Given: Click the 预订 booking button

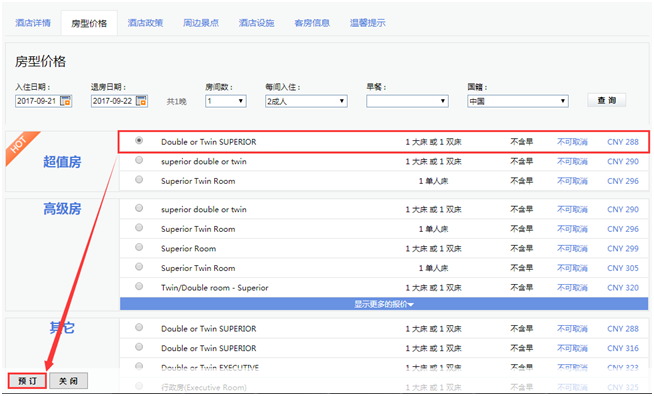Looking at the screenshot, I should pos(28,381).
